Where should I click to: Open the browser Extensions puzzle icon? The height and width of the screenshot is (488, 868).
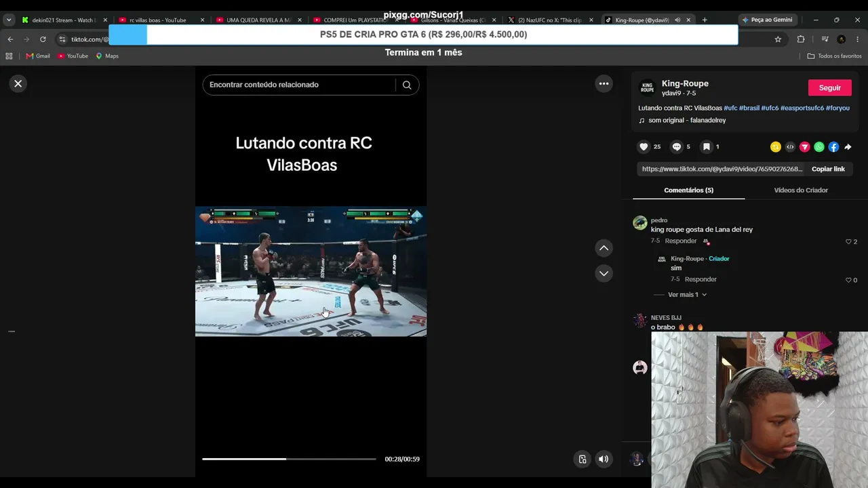pos(800,39)
